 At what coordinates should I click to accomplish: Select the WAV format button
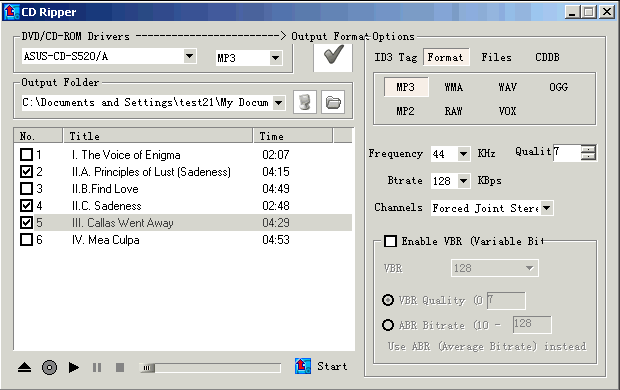click(x=507, y=87)
